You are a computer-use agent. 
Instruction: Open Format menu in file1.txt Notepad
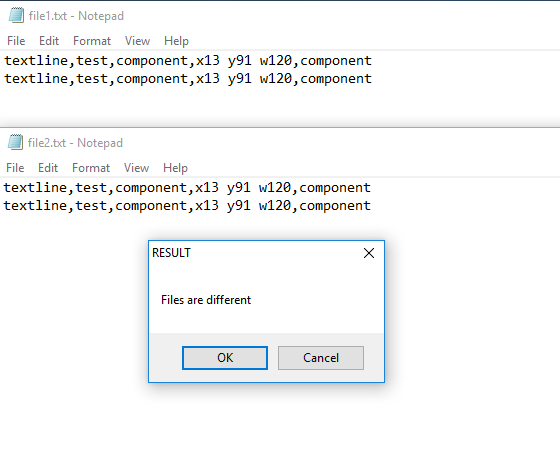(92, 41)
